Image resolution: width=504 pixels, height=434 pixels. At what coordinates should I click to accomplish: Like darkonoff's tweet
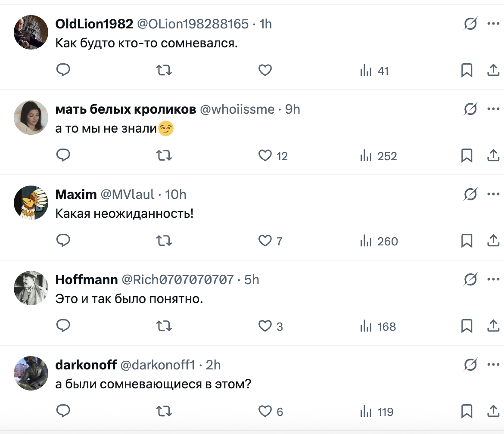coord(265,412)
